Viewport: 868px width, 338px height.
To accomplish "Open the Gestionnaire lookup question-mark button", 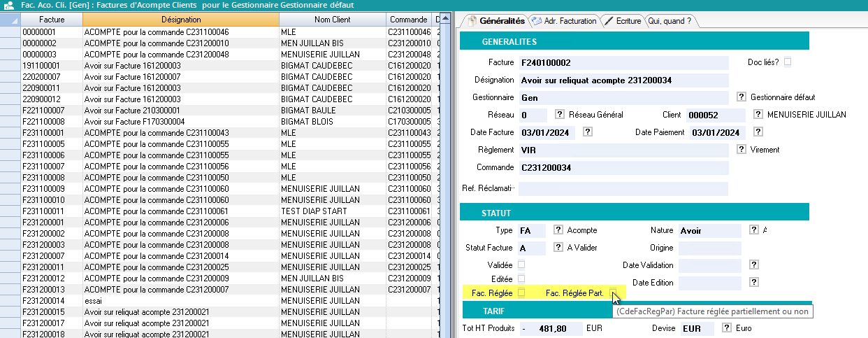I will coord(742,97).
